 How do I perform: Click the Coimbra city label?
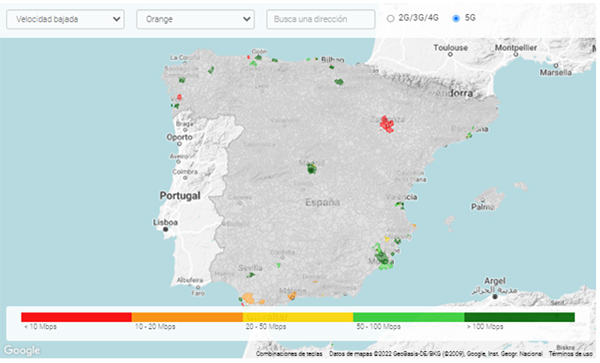click(185, 172)
